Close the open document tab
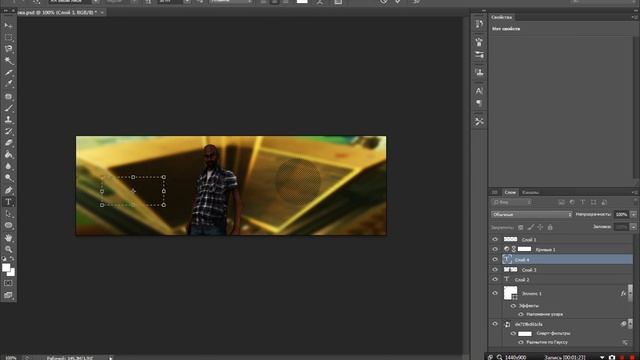 coord(102,13)
